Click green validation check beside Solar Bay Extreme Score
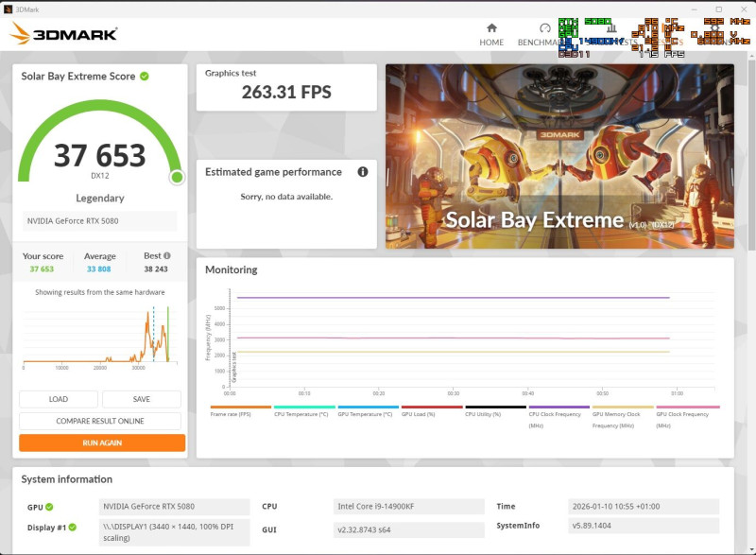Viewport: 756px width, 555px height. pos(145,77)
